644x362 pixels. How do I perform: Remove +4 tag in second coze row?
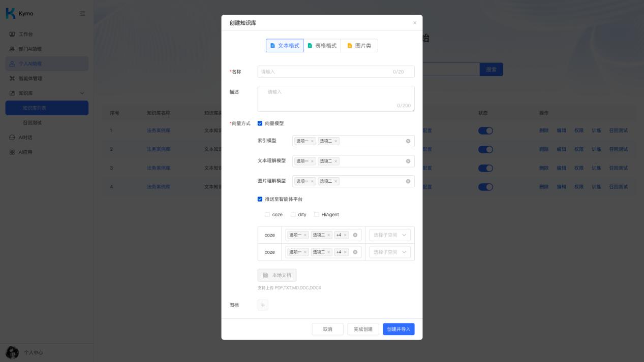[x=345, y=252]
